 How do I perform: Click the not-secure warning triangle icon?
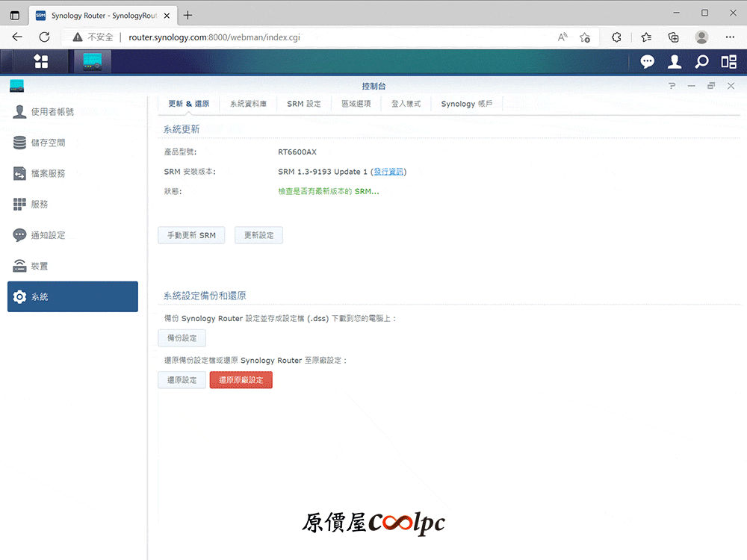pos(78,37)
